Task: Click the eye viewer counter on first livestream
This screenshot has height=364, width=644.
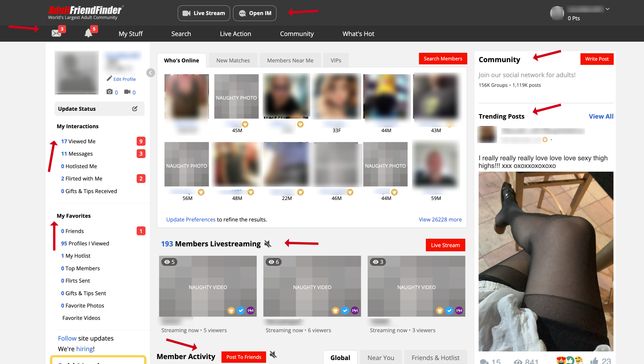Action: point(169,262)
